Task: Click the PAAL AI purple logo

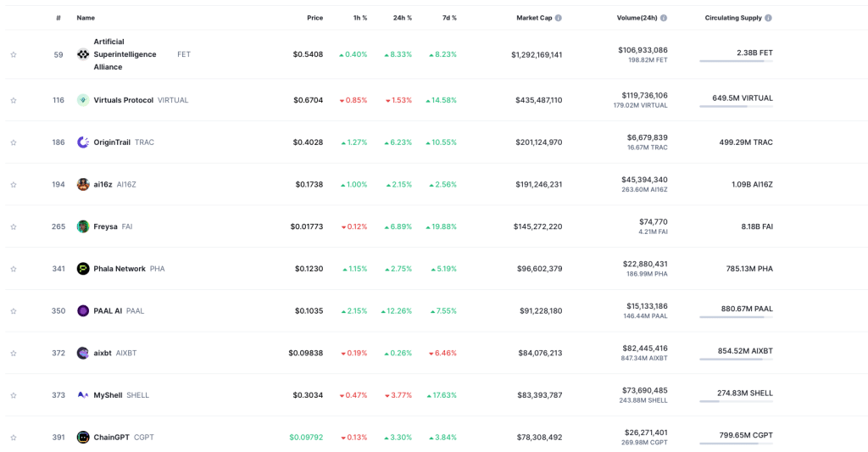Action: [x=83, y=310]
